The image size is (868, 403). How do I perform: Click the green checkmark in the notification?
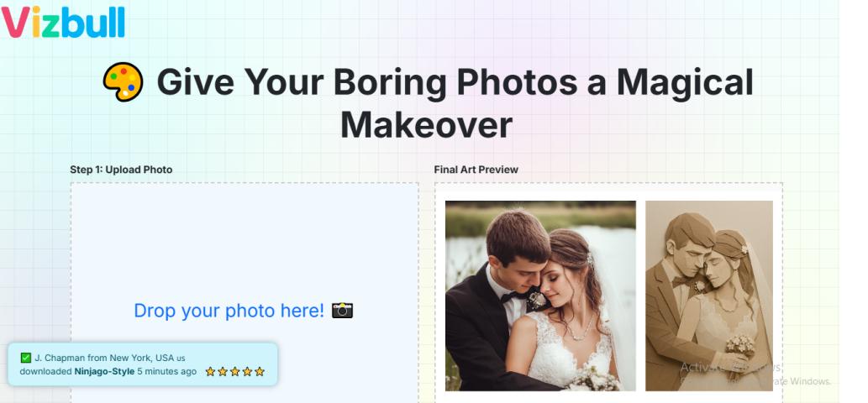coord(25,358)
